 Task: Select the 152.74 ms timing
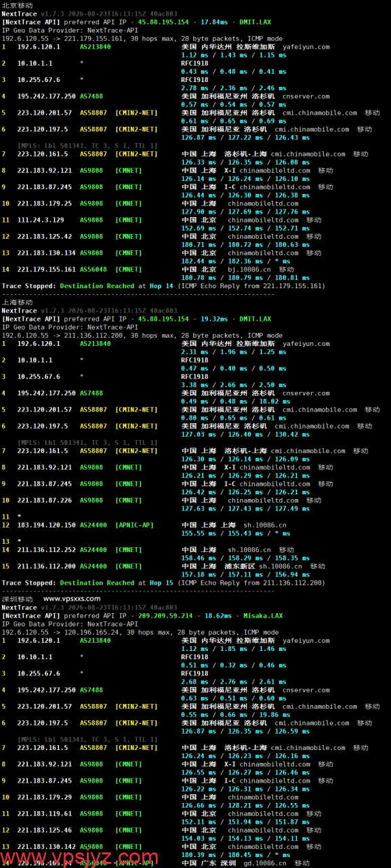(247, 228)
